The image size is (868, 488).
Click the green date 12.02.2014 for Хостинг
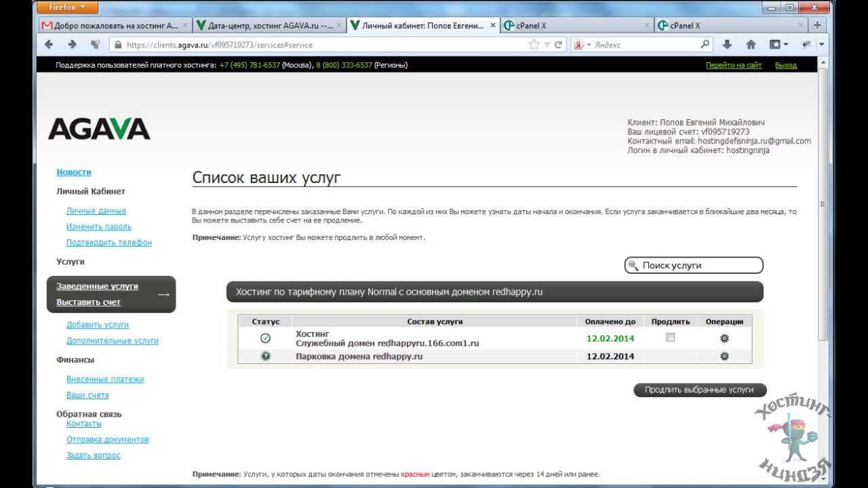pos(610,338)
